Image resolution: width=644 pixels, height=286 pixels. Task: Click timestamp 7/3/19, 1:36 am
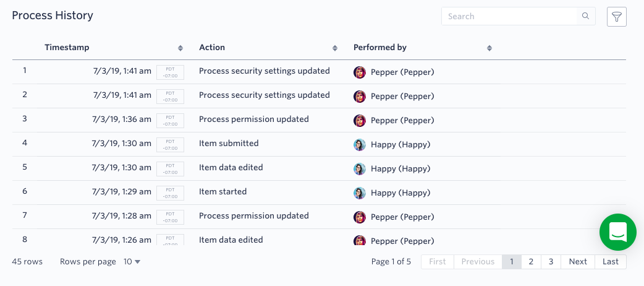122,119
